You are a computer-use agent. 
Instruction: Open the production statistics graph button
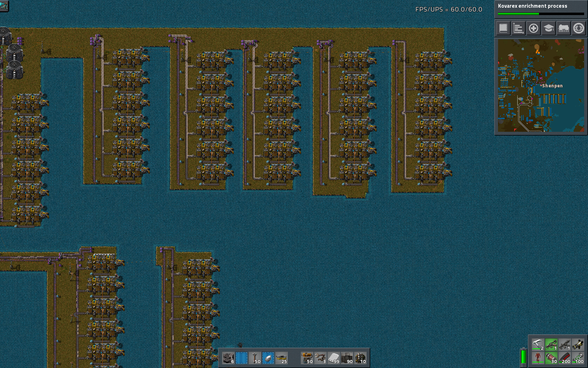point(518,28)
